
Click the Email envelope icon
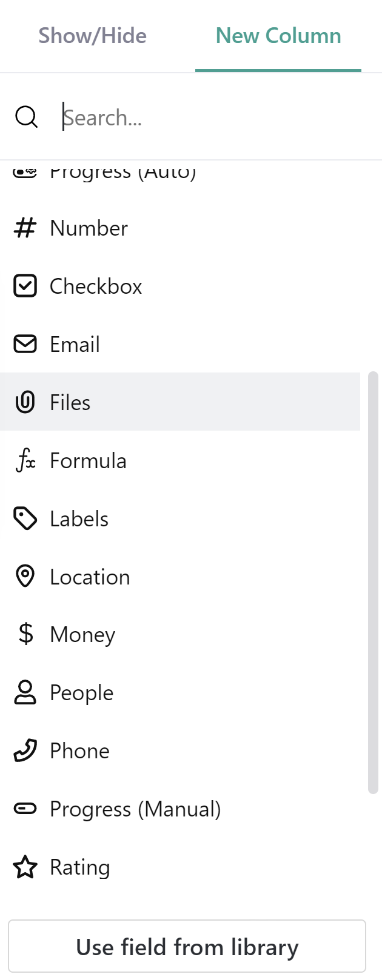pos(25,344)
